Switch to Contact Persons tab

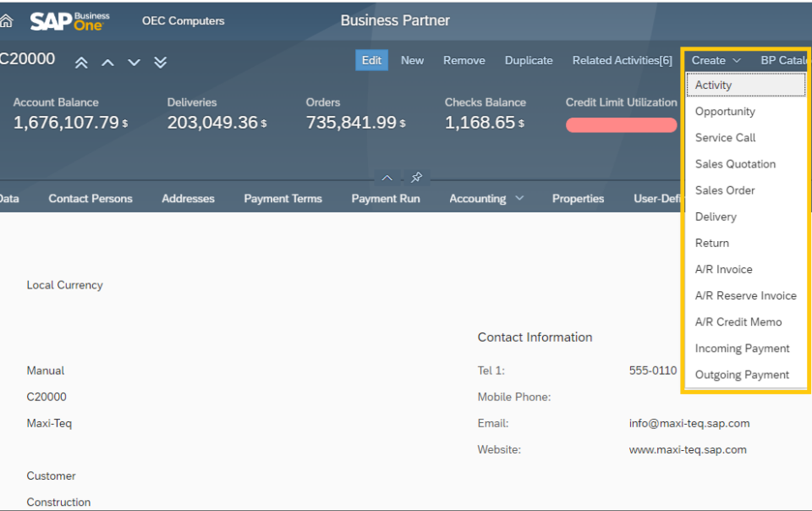pyautogui.click(x=91, y=198)
